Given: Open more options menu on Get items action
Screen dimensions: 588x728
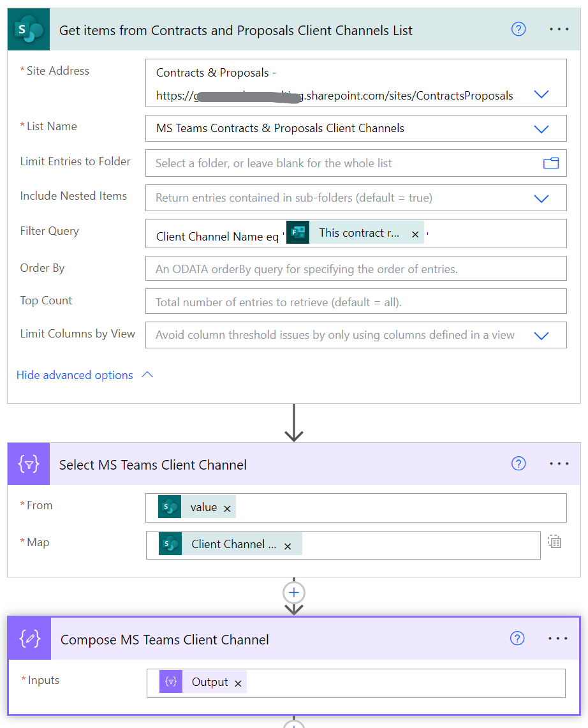Looking at the screenshot, I should tap(559, 29).
